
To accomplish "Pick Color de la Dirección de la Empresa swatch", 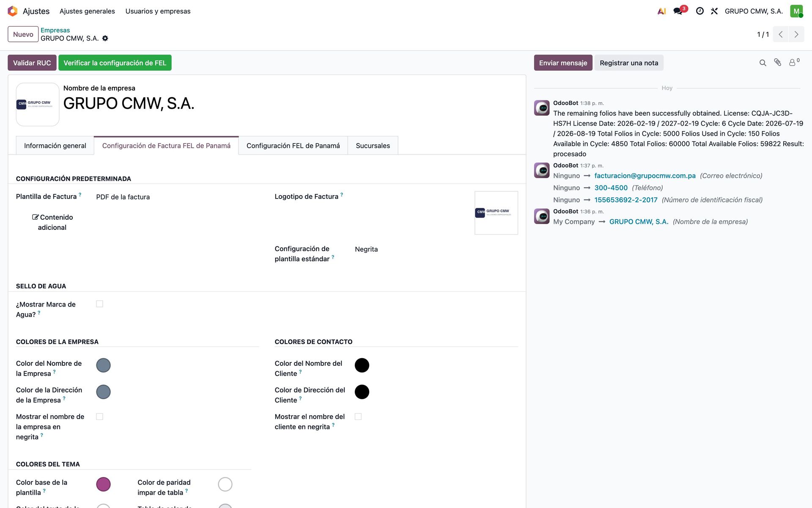I will [103, 392].
